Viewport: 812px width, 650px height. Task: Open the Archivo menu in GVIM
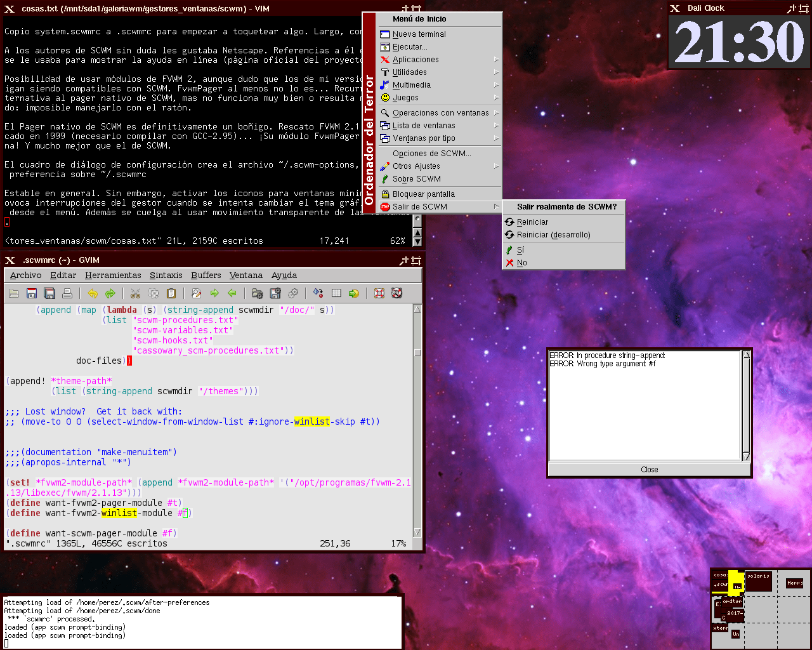pos(25,275)
